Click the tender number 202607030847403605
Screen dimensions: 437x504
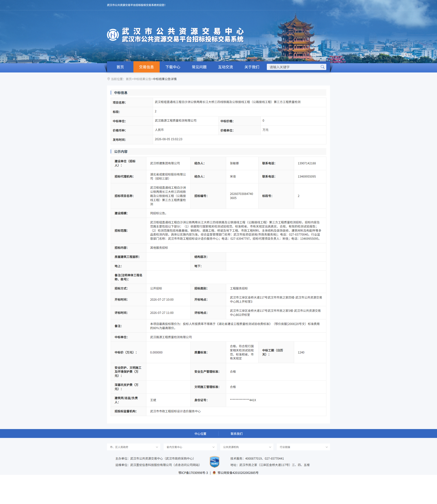[241, 196]
